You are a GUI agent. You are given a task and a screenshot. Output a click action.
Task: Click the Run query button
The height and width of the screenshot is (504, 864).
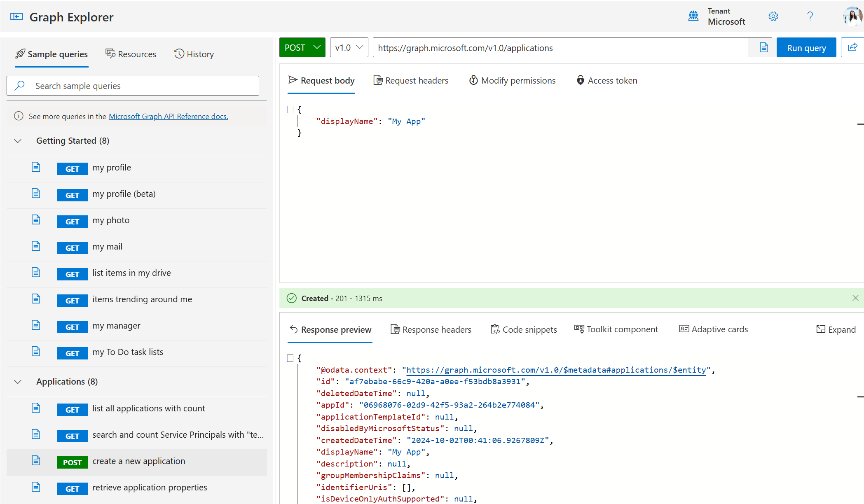point(806,47)
